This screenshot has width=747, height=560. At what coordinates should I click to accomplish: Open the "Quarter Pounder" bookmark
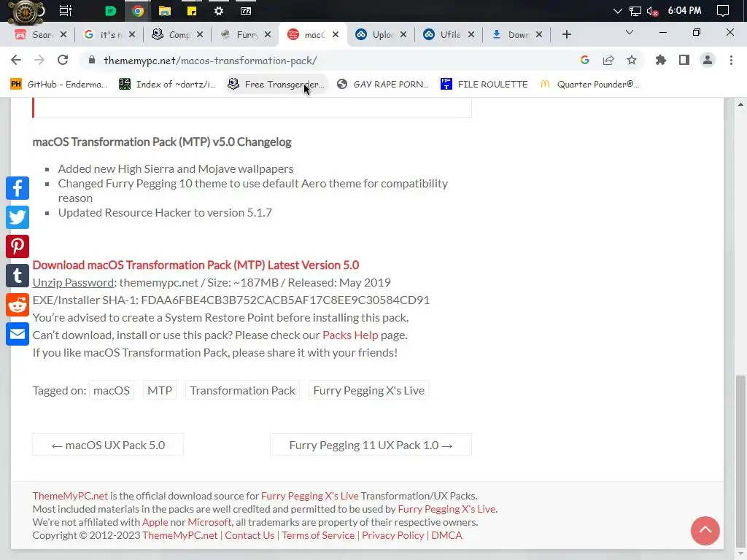tap(589, 84)
